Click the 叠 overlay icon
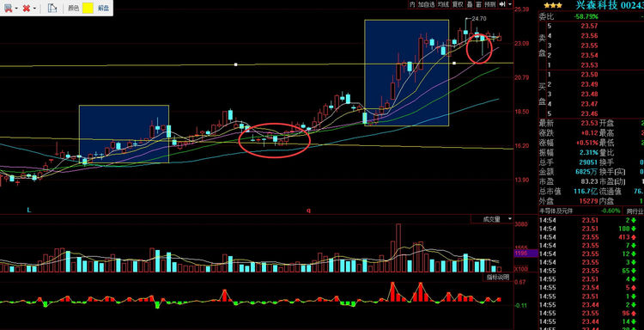This screenshot has width=644, height=330. coord(470,4)
